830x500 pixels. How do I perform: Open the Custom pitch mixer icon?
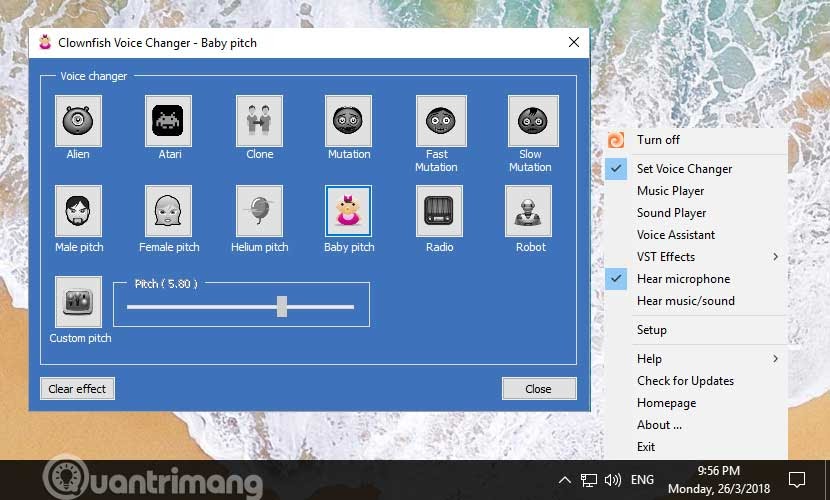coord(78,302)
